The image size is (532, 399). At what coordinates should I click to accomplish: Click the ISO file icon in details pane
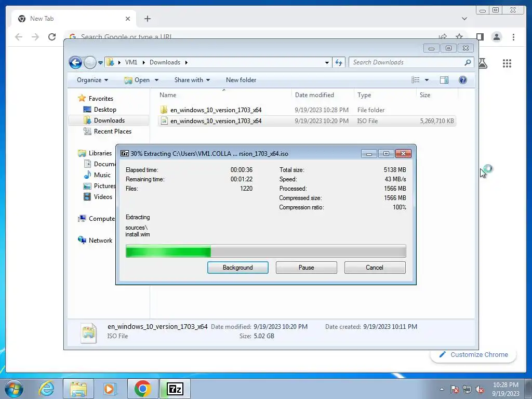tap(89, 332)
